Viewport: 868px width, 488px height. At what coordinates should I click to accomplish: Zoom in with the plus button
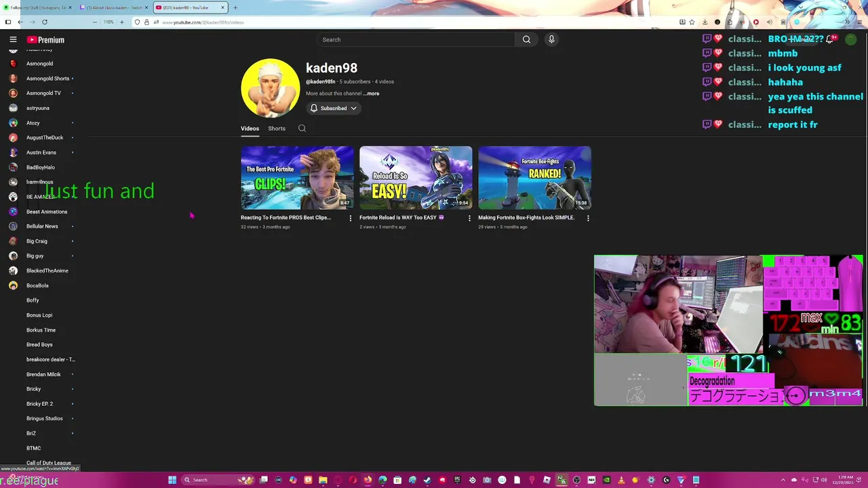(x=122, y=22)
